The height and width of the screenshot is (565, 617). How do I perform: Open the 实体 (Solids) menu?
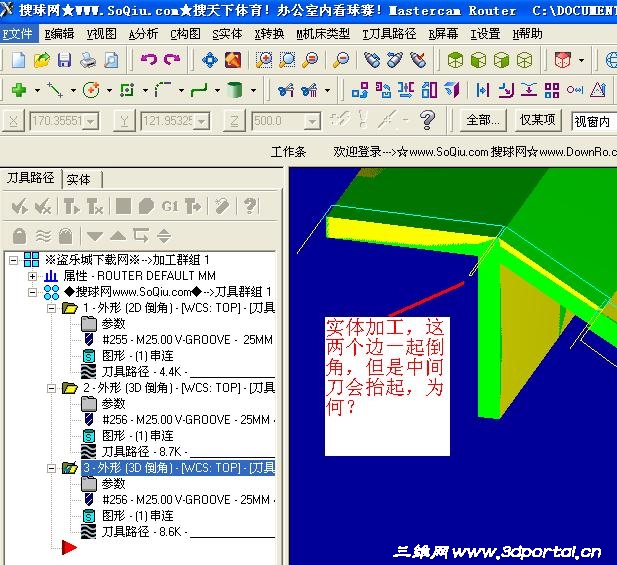[227, 34]
